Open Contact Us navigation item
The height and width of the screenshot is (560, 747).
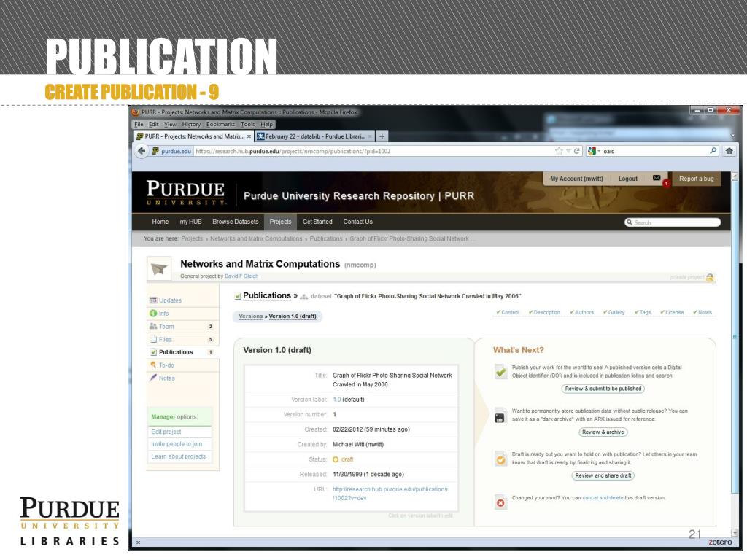click(357, 222)
